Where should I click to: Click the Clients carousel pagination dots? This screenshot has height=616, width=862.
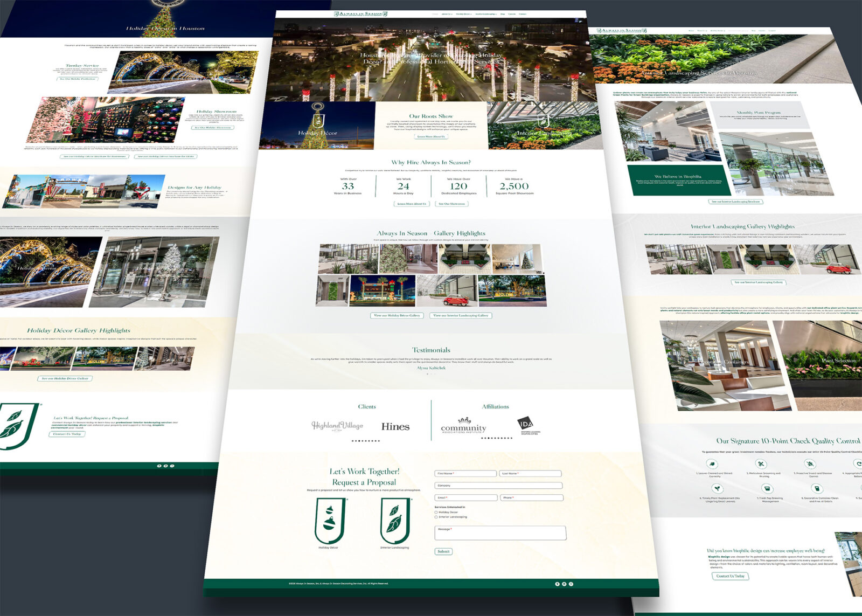point(366,441)
